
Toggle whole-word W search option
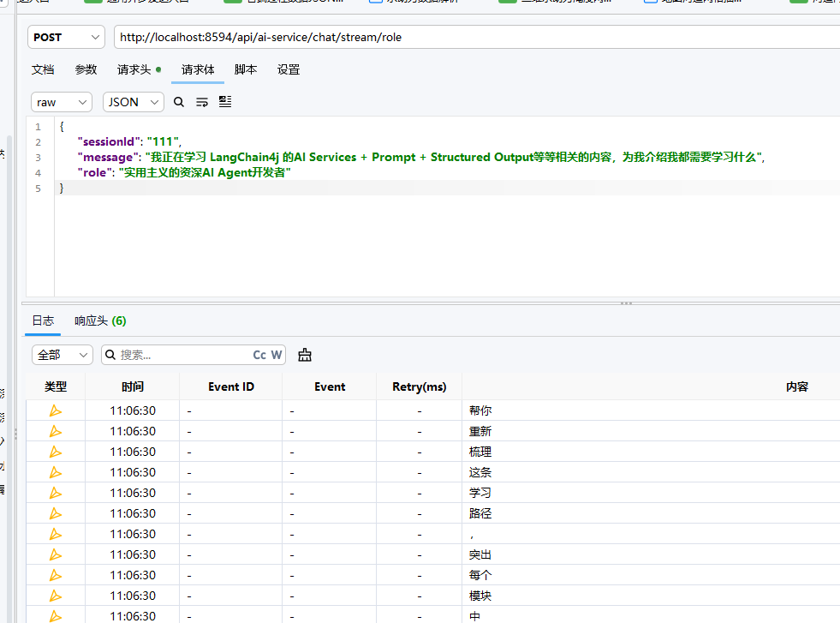coord(277,355)
